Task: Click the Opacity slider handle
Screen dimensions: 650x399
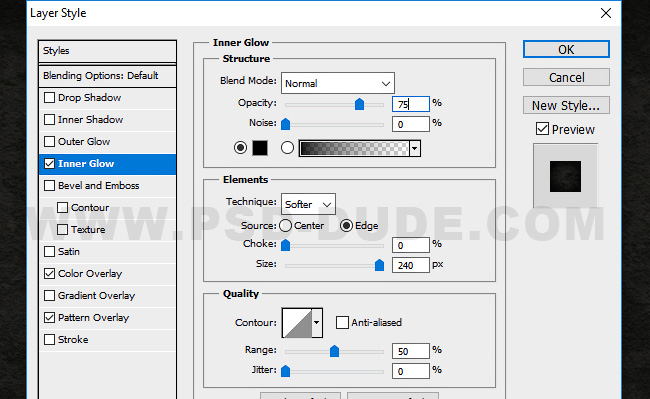Action: 359,104
